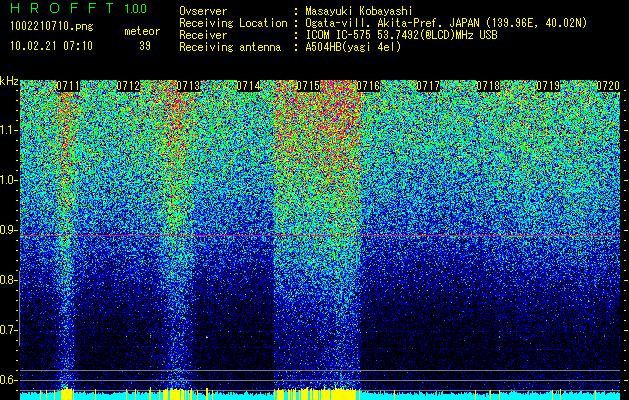Click the Receiving Location label

tap(233, 24)
